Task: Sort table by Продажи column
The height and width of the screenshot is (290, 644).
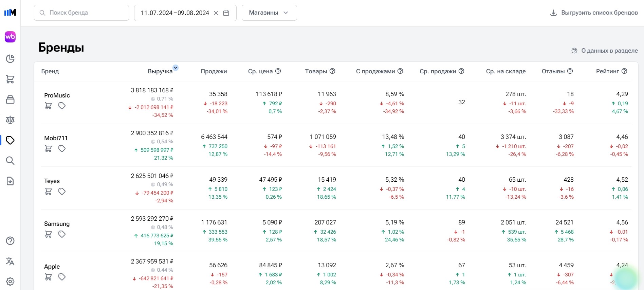Action: [x=214, y=71]
